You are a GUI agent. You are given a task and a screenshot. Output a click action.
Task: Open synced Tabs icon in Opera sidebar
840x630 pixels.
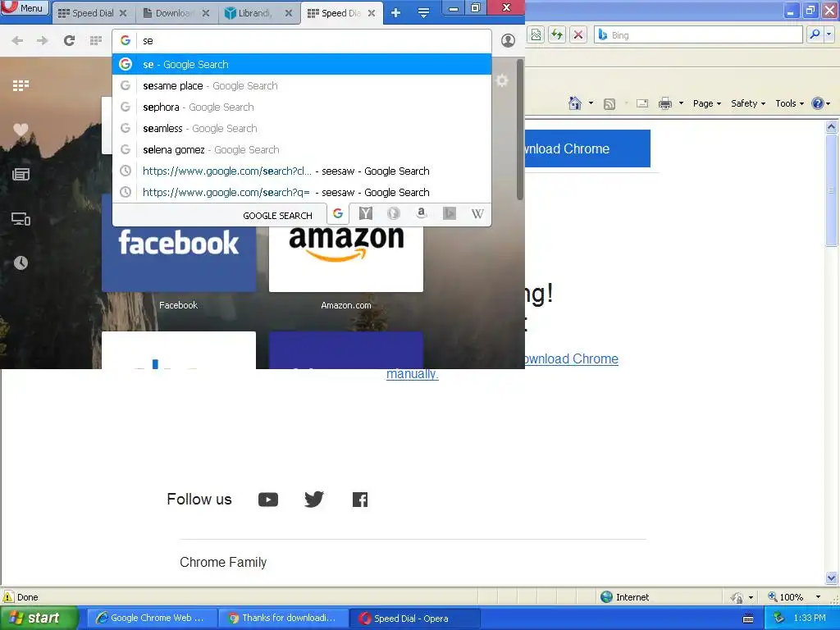coord(21,219)
